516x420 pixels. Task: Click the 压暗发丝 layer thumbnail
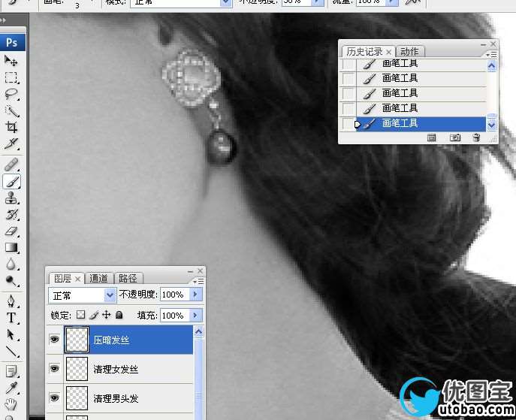coord(77,340)
